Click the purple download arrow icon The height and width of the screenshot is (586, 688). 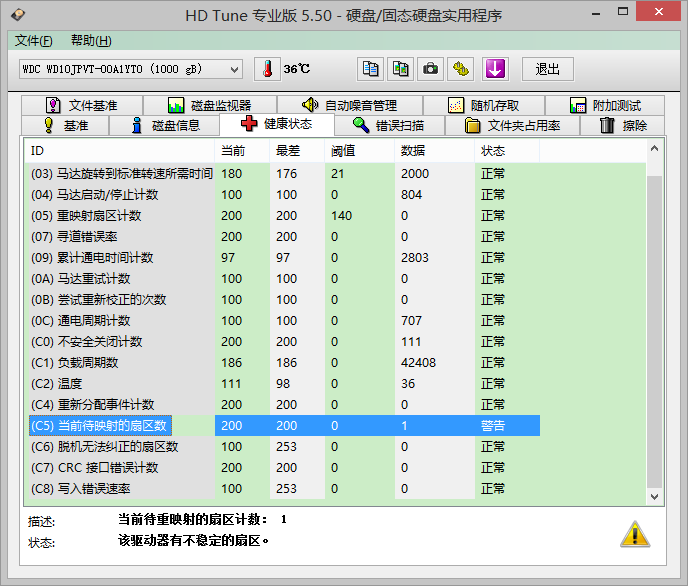[x=495, y=69]
